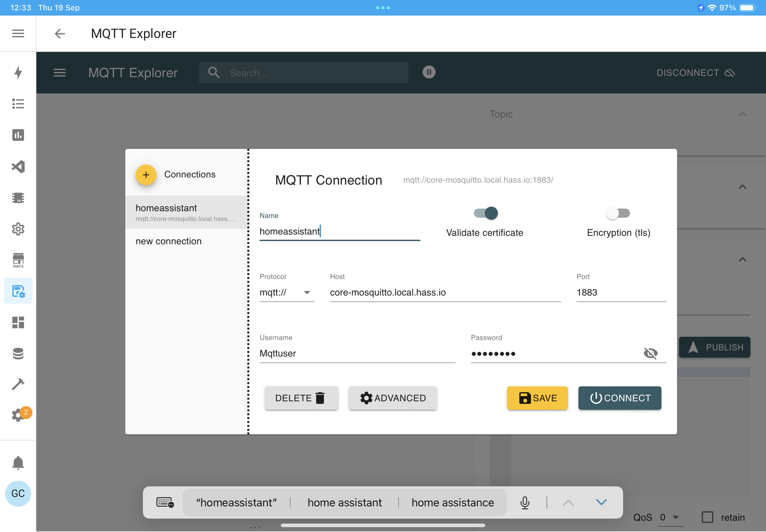Click the Port input field
This screenshot has height=532, width=766.
click(621, 292)
